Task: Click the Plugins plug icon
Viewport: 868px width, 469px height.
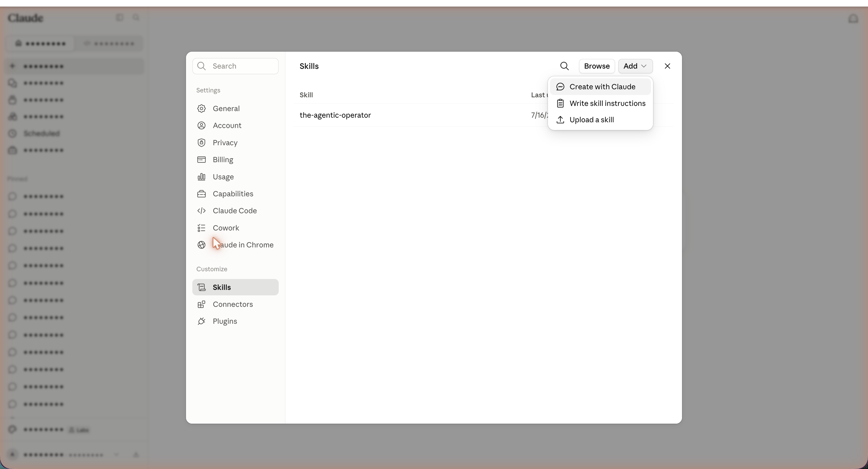Action: [201, 321]
